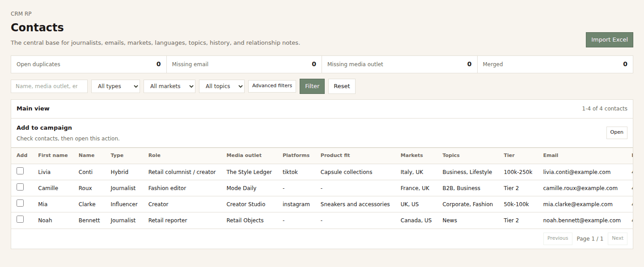This screenshot has width=644, height=267.
Task: Open Advanced filters
Action: pyautogui.click(x=272, y=86)
